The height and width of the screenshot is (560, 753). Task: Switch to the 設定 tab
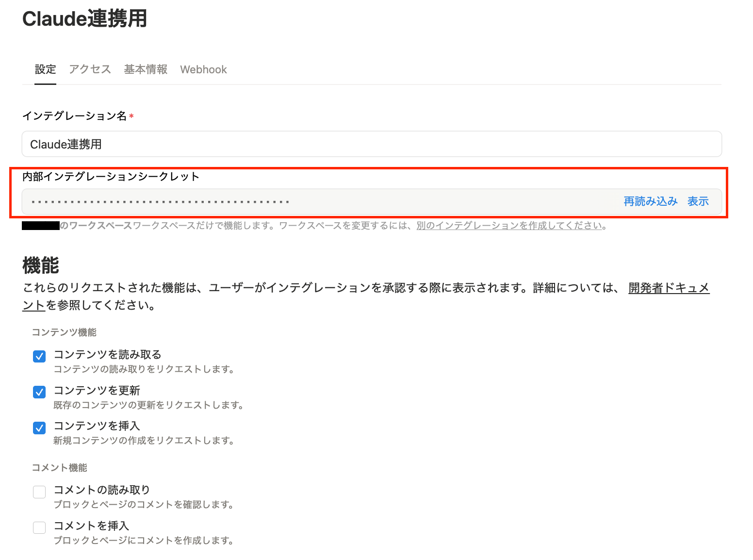pos(45,69)
